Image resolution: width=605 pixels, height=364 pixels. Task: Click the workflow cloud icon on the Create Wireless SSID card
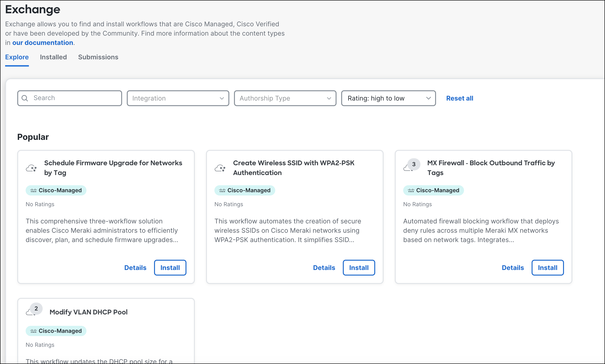(x=220, y=168)
